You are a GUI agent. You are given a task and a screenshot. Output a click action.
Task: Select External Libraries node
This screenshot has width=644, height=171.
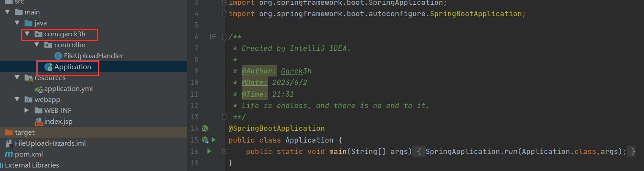click(x=32, y=165)
